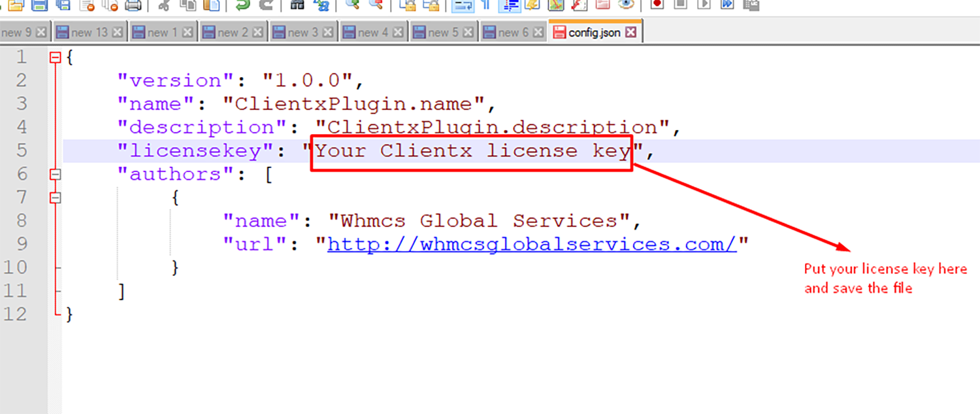
Task: Run macro multiple times icon
Action: (x=727, y=5)
